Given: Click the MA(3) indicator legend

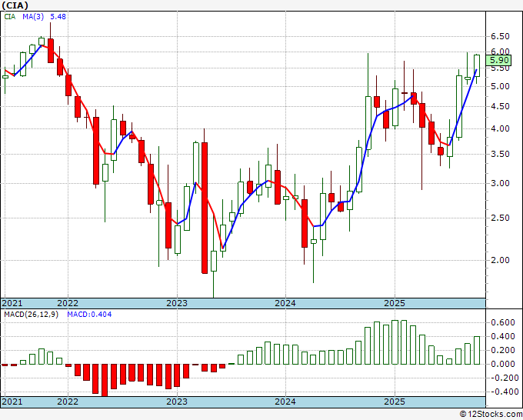Looking at the screenshot, I should tap(33, 16).
